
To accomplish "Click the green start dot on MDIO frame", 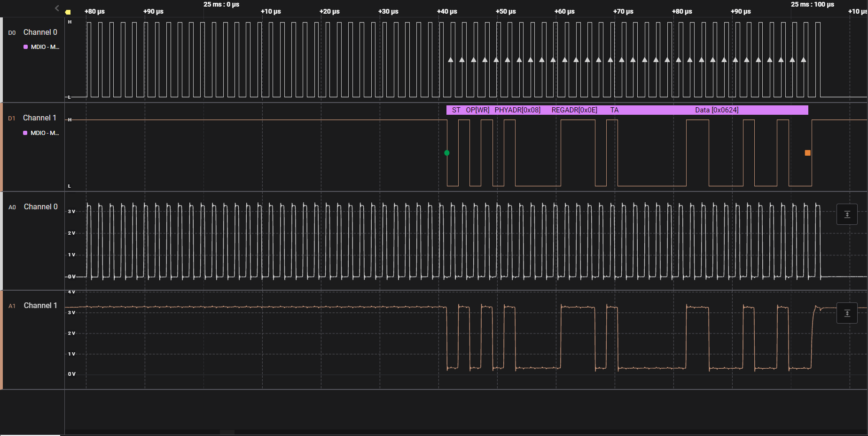I will click(x=447, y=153).
